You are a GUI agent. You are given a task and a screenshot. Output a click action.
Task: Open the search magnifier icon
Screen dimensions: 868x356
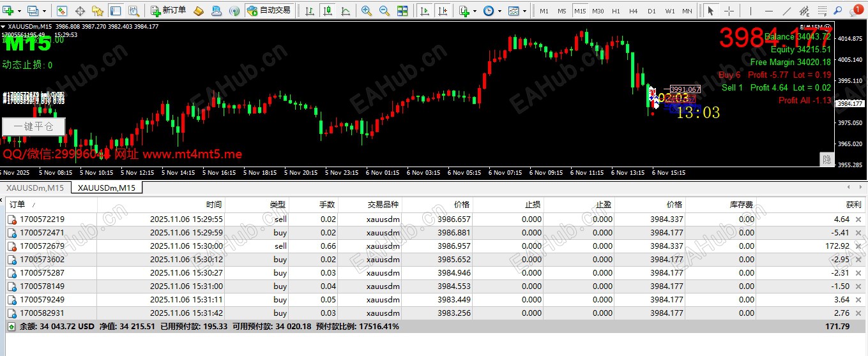coord(837,10)
